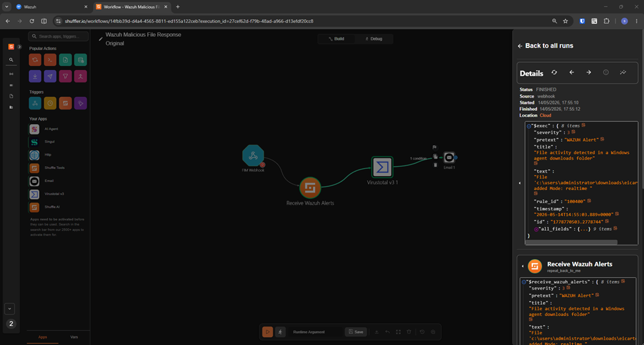Screen dimensions: 644x345
Task: Reload the page in browser
Action: tap(32, 21)
